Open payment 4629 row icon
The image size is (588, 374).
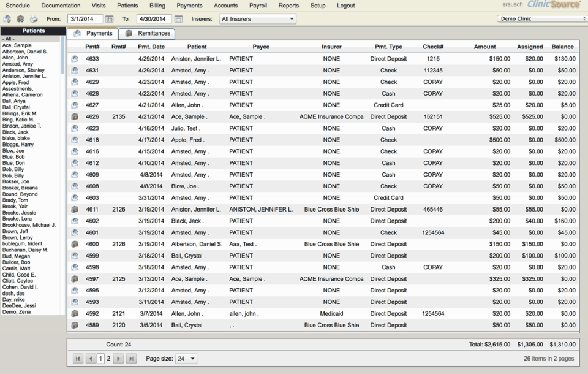click(x=75, y=82)
